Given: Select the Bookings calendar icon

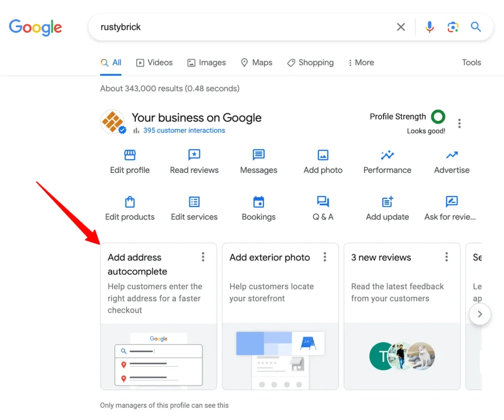Looking at the screenshot, I should tap(258, 202).
